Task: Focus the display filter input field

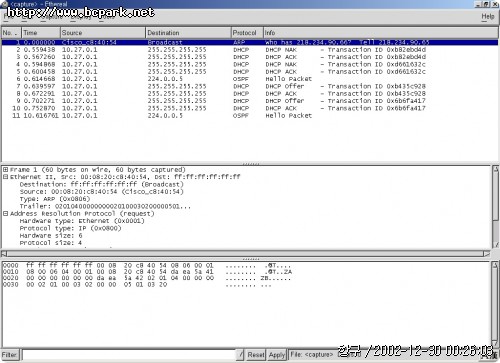Action: click(x=128, y=355)
